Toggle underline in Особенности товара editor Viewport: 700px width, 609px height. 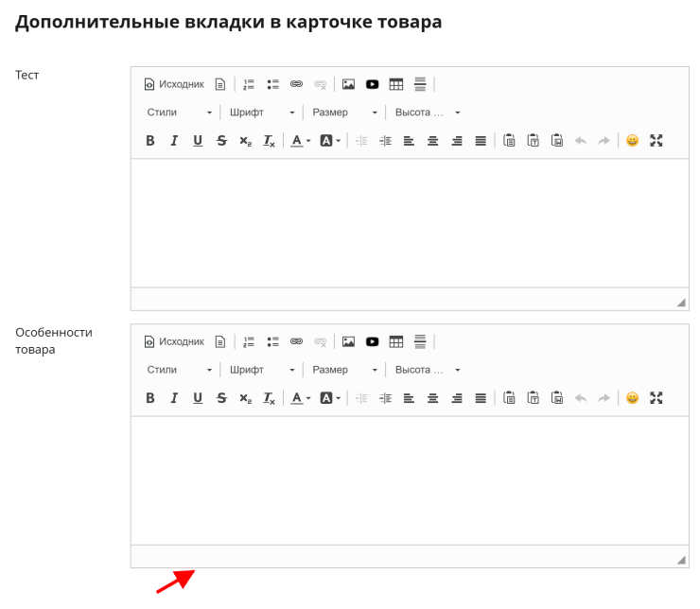coord(198,398)
